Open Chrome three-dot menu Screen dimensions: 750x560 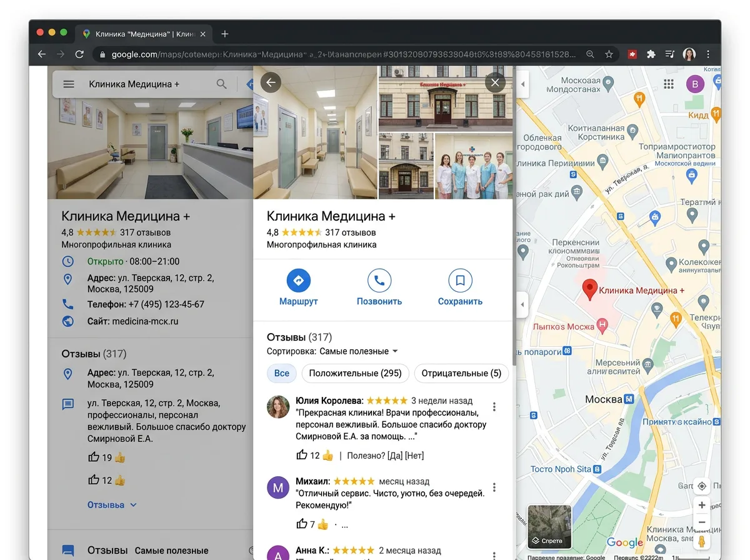point(708,54)
